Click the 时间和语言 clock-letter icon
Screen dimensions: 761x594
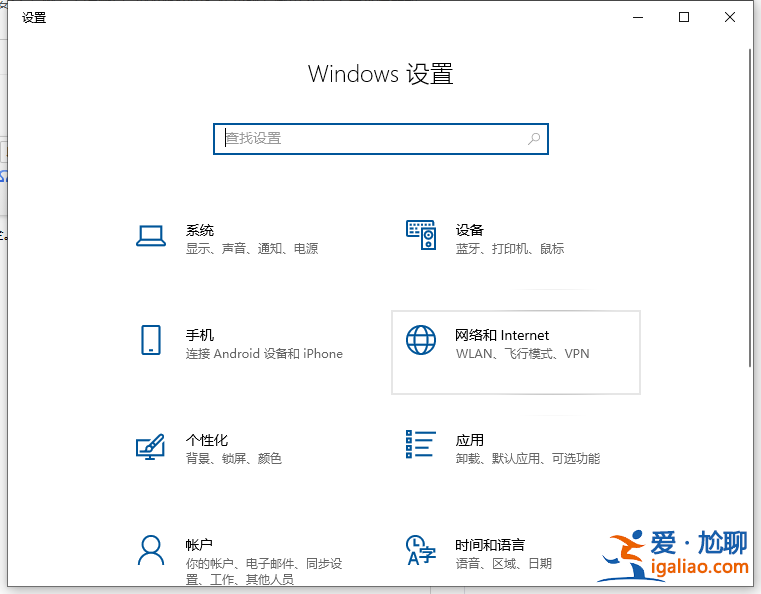[421, 550]
